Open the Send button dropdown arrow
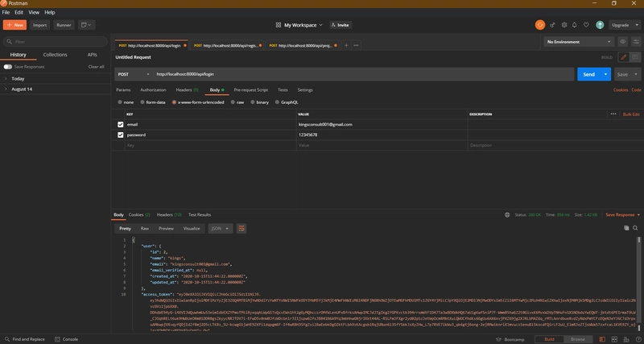 (605, 74)
